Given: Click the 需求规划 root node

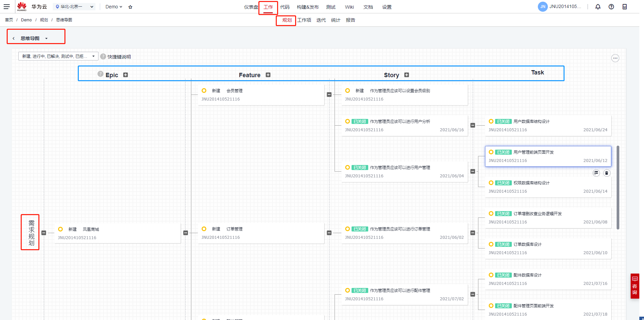Looking at the screenshot, I should tap(31, 232).
